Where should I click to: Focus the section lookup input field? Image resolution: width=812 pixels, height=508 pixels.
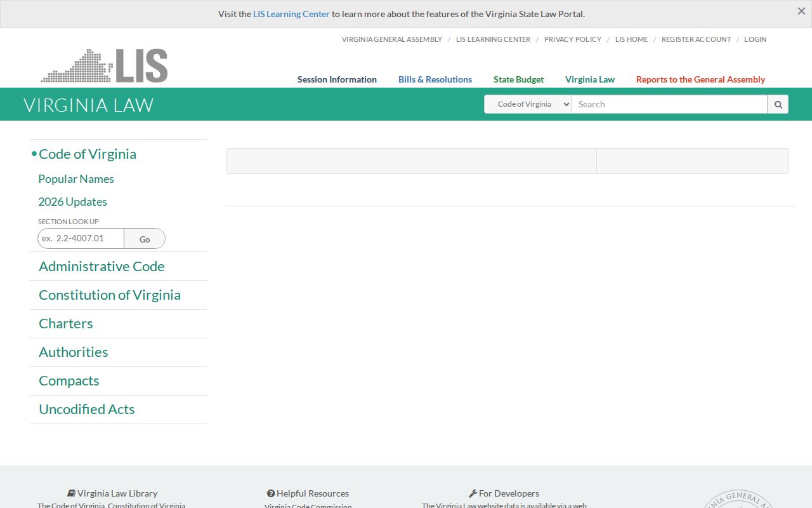(81, 239)
